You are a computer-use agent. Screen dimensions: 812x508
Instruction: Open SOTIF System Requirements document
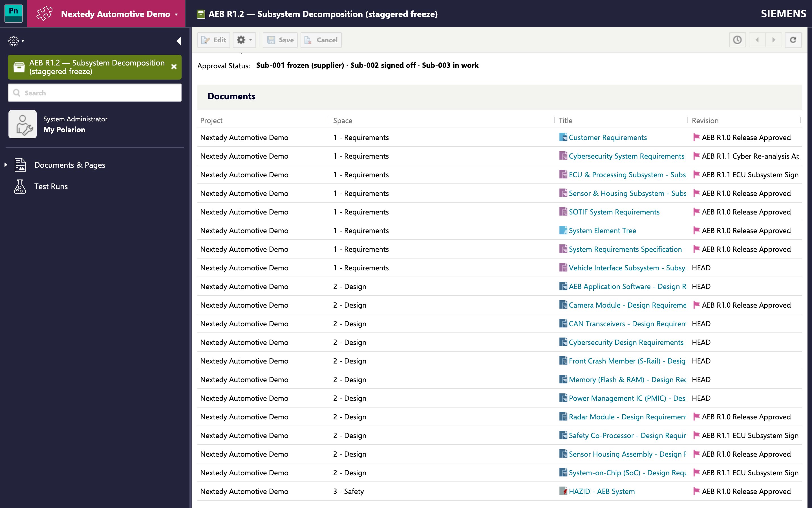coord(614,212)
